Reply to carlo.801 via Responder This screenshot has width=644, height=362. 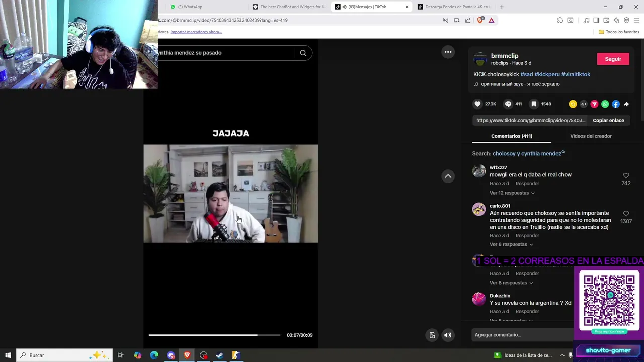527,236
